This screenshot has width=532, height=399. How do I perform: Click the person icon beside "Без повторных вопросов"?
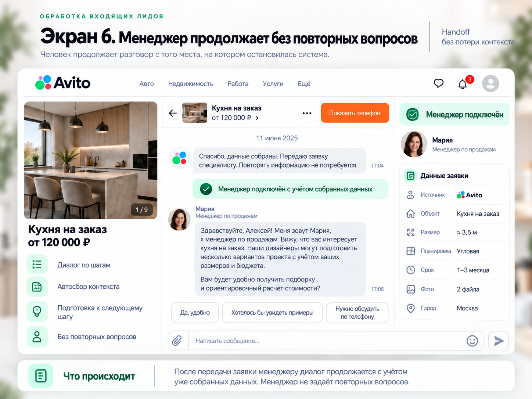coord(37,337)
